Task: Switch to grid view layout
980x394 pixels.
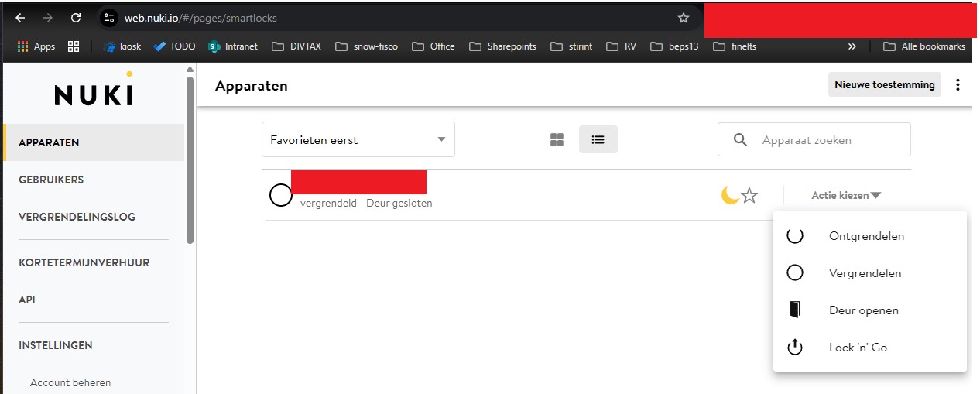Action: point(557,140)
